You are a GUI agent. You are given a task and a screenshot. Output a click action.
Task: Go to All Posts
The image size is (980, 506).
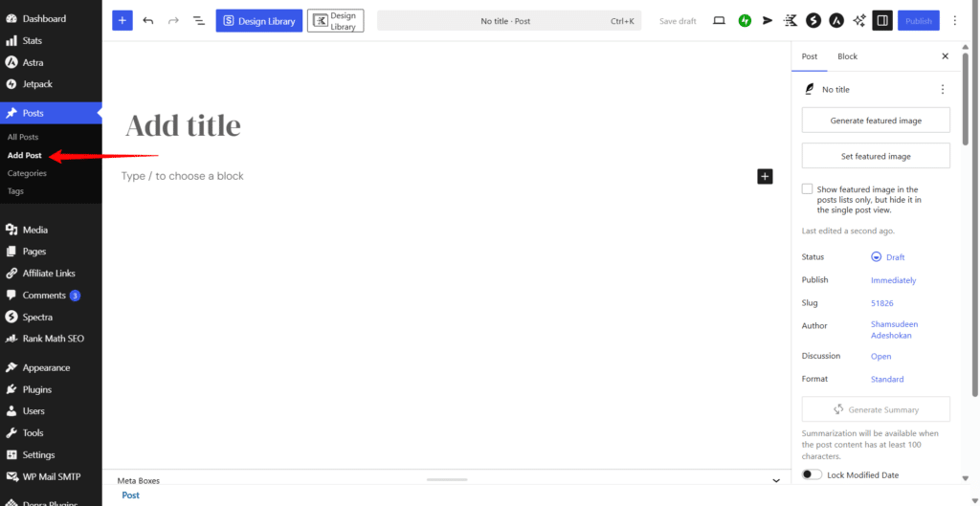tap(23, 137)
